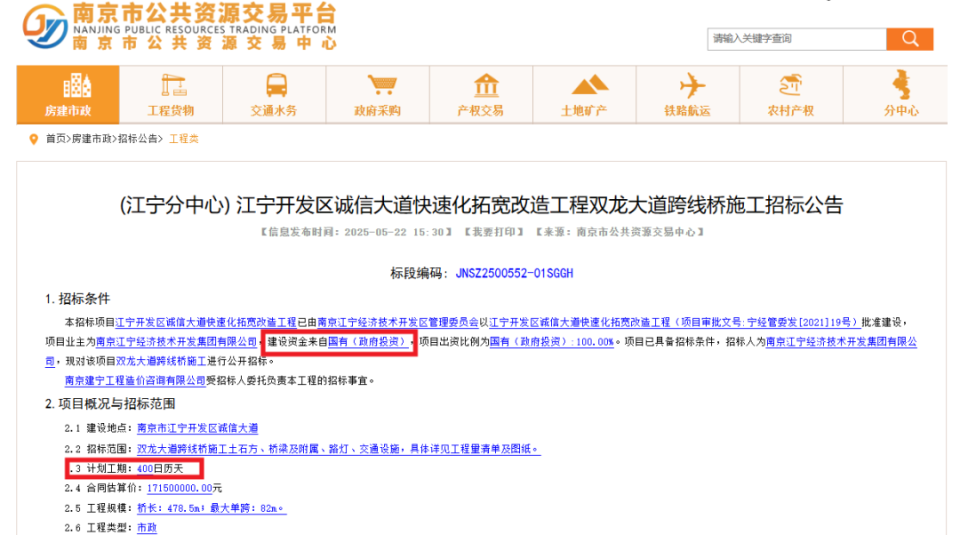This screenshot has height=535, width=960.
Task: Open the 土地矿产 mountain icon tab
Action: [x=585, y=95]
